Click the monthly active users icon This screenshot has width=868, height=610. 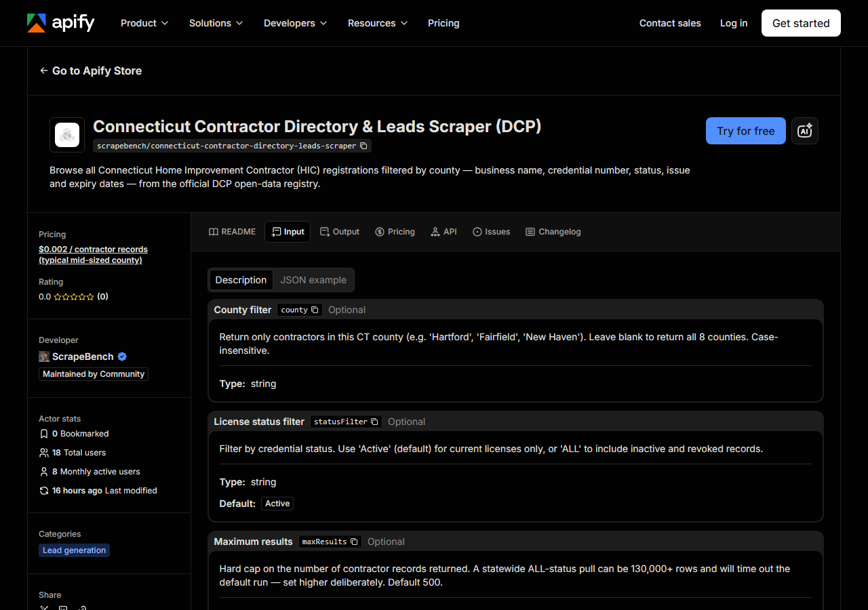[44, 472]
